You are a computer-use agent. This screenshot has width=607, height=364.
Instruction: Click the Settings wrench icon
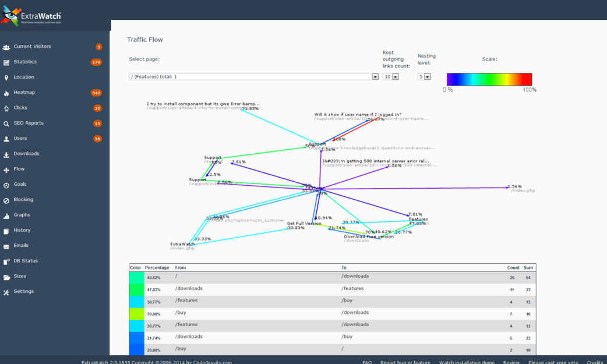(6, 292)
